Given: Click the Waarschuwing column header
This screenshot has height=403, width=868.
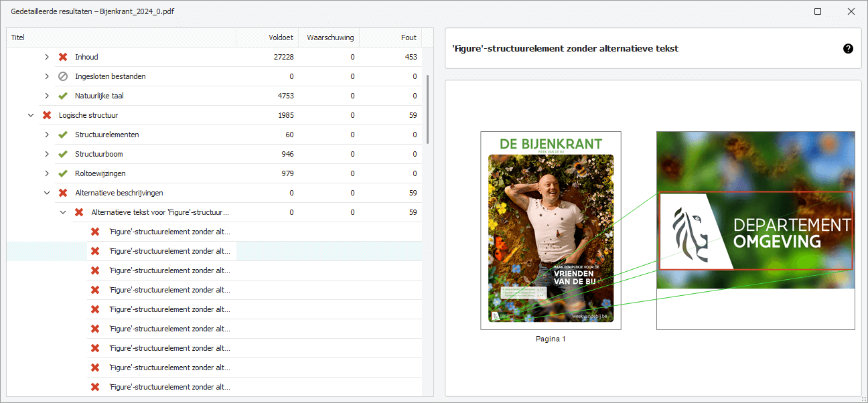Looking at the screenshot, I should tap(330, 37).
